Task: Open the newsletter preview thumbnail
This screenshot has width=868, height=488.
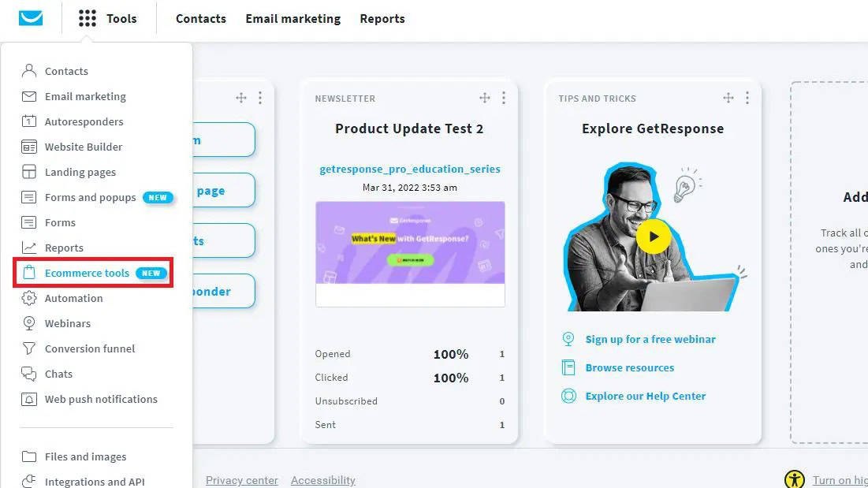Action: tap(410, 243)
